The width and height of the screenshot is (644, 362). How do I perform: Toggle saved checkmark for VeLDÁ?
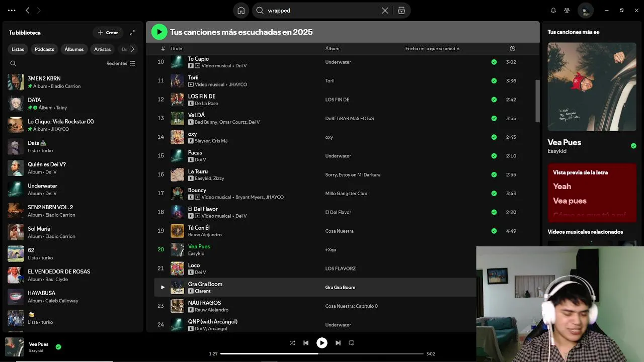(494, 119)
